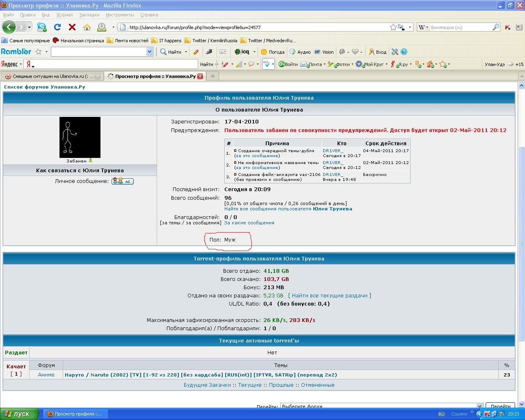525x420 pixels.
Task: Stop page loading with the red X
Action: pos(72,27)
